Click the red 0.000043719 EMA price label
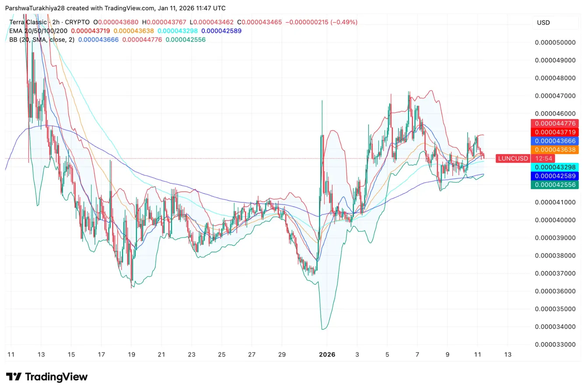 tap(554, 132)
